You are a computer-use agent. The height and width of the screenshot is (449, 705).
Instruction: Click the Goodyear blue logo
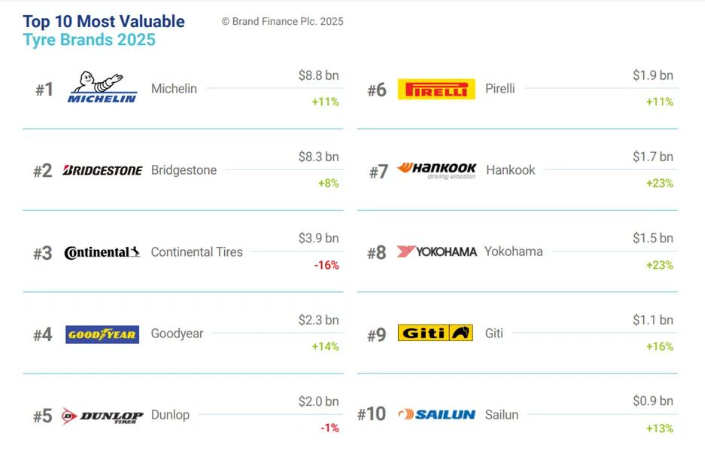(102, 334)
